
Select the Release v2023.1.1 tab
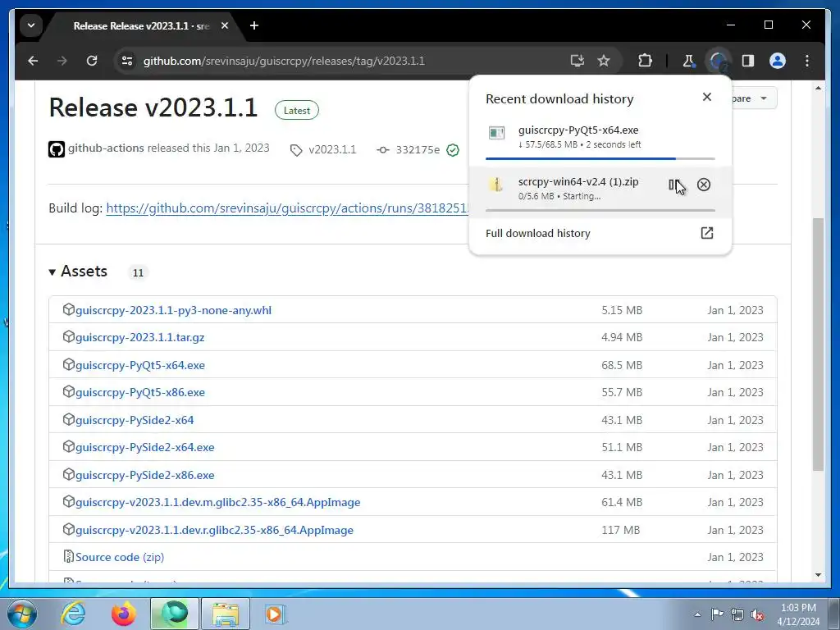(141, 25)
